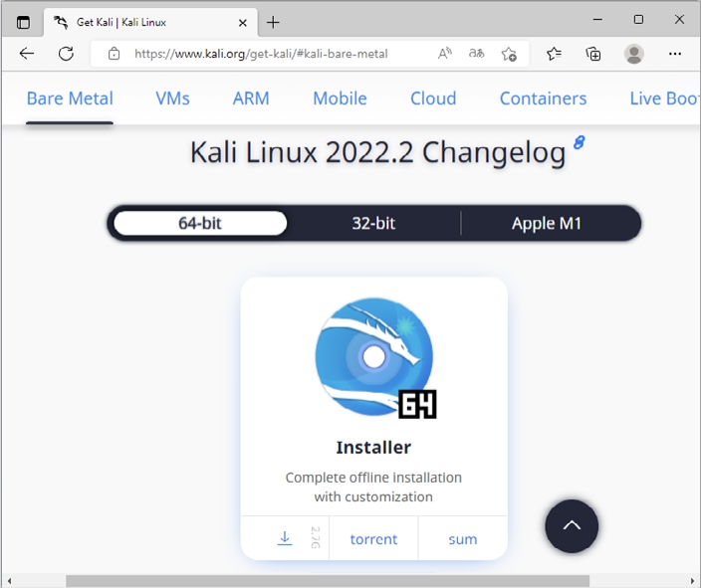Switch to the Containers tab
The height and width of the screenshot is (588, 701).
544,98
